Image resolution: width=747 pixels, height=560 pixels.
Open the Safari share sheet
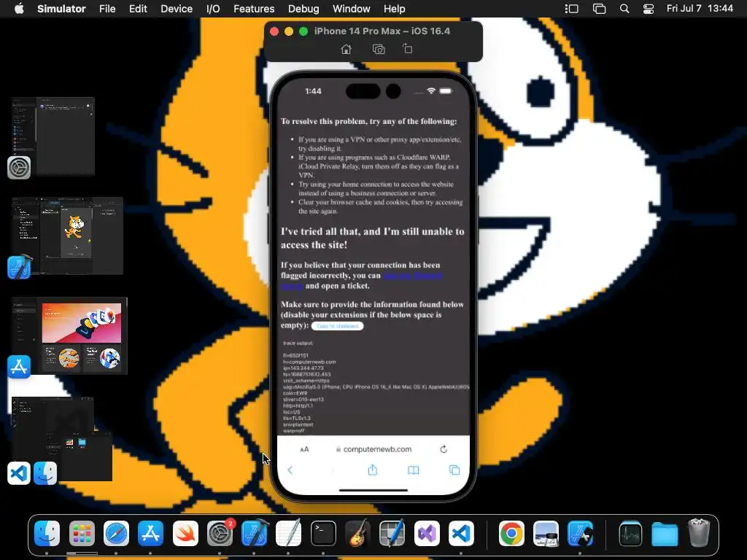[373, 470]
